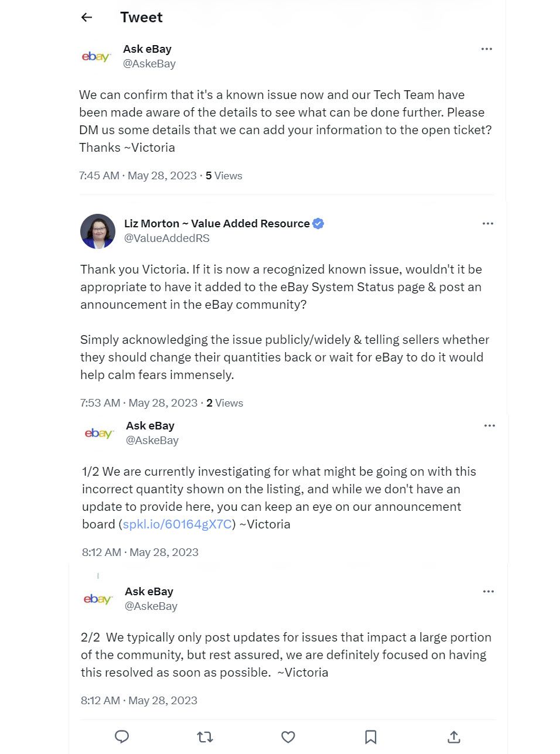Click the 7:45 AM · May 28, 2023 timestamp
The width and height of the screenshot is (560, 754).
[x=138, y=176]
